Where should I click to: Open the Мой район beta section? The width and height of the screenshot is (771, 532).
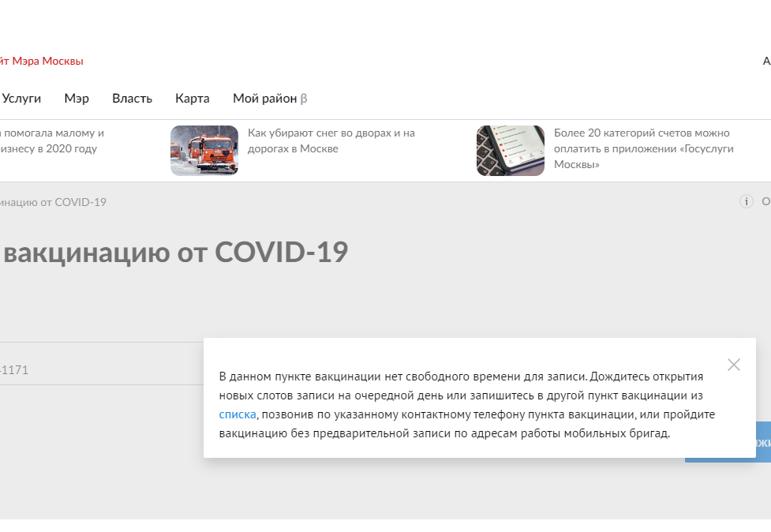coord(270,99)
